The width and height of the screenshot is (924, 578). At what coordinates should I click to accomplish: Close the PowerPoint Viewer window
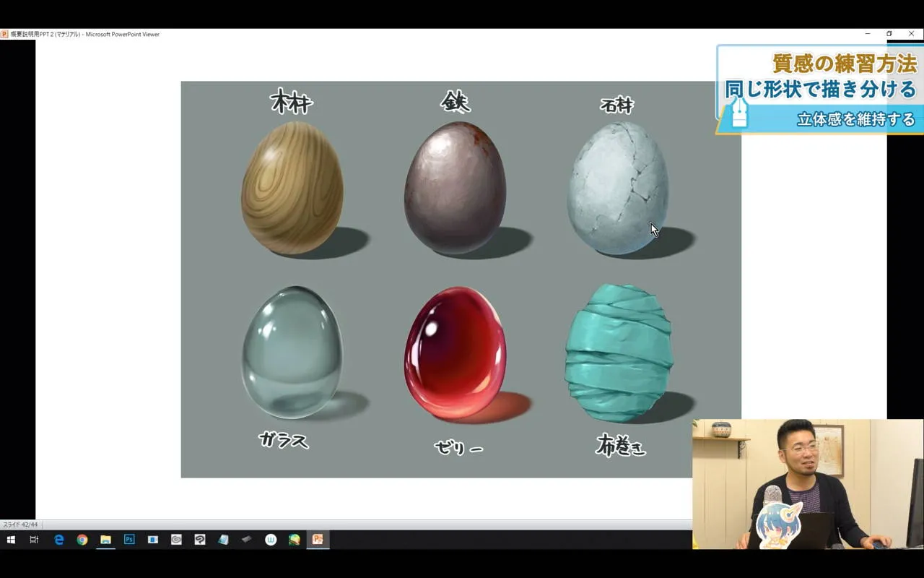coord(911,34)
